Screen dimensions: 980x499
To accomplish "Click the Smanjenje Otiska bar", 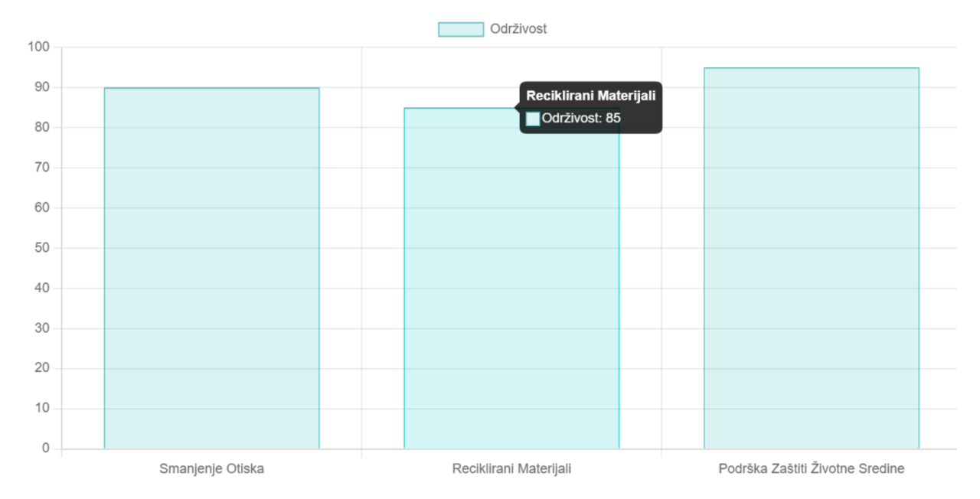I will (211, 268).
